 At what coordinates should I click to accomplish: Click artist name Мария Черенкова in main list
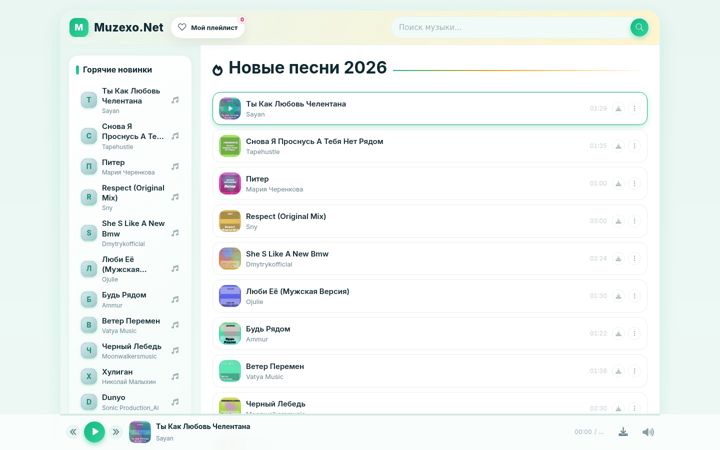(x=274, y=189)
